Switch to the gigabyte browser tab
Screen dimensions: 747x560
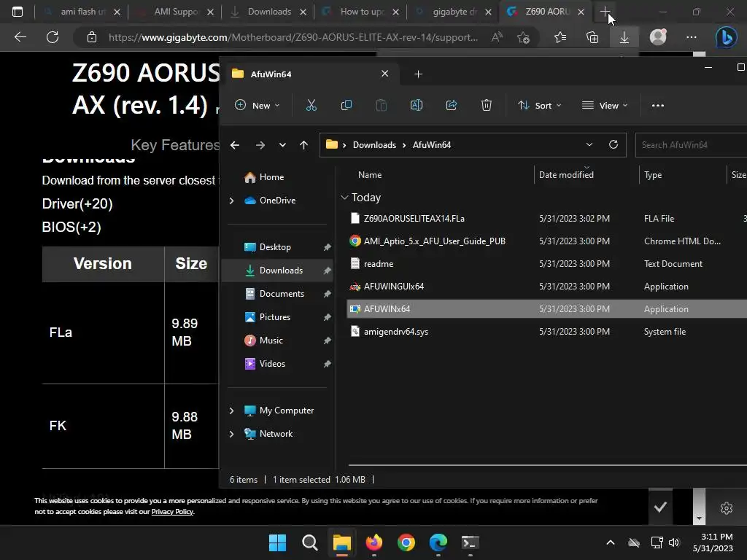454,12
